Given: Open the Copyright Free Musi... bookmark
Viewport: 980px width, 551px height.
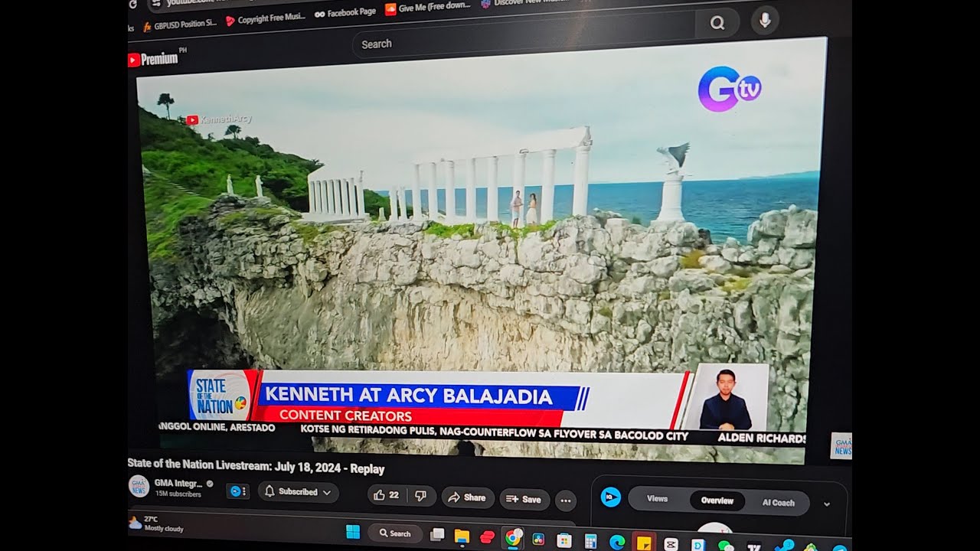Looking at the screenshot, I should (266, 19).
